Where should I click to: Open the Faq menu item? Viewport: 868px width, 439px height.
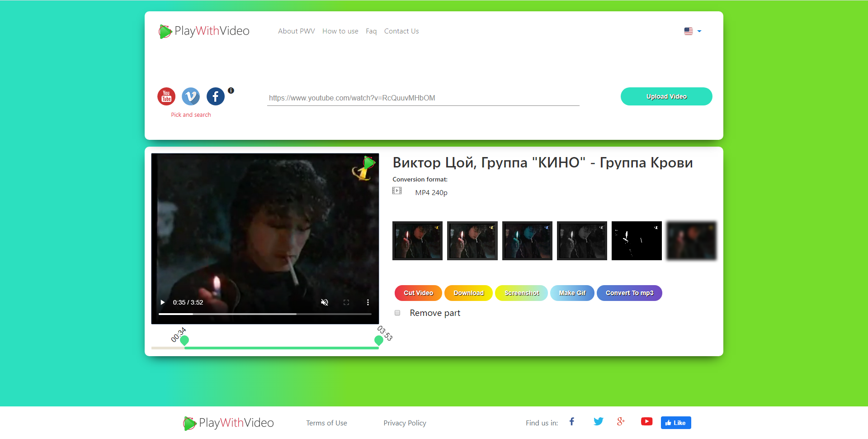[x=371, y=31]
